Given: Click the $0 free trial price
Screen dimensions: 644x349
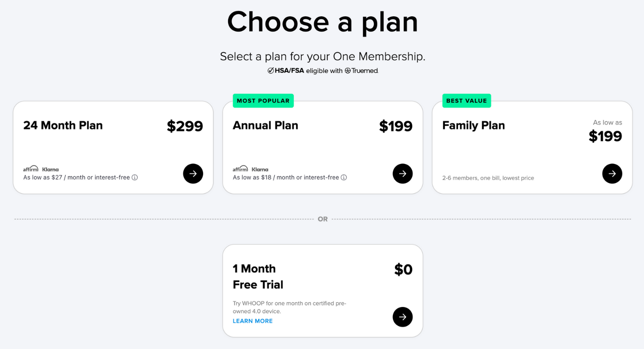Looking at the screenshot, I should click(403, 270).
